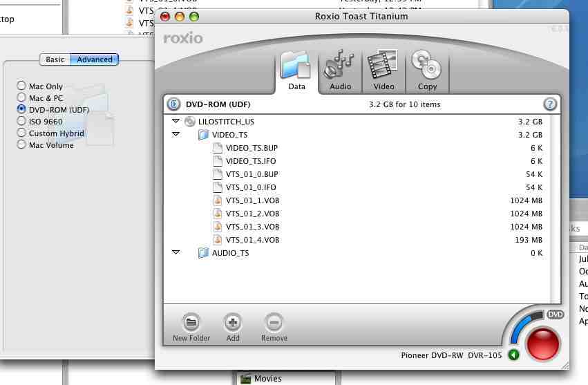Click the green recorder arrow icon
Viewport: 588px width, 385px height.
coord(514,355)
